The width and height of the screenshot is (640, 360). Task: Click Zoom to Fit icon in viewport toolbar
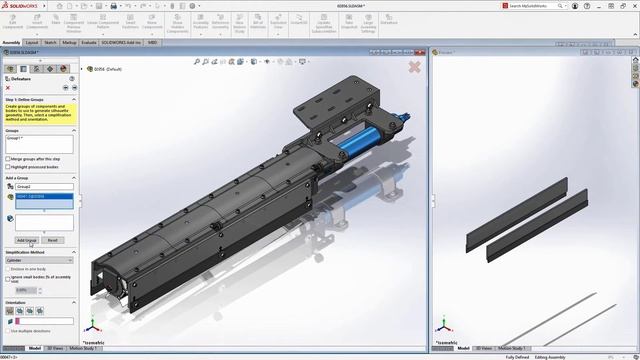(x=197, y=62)
